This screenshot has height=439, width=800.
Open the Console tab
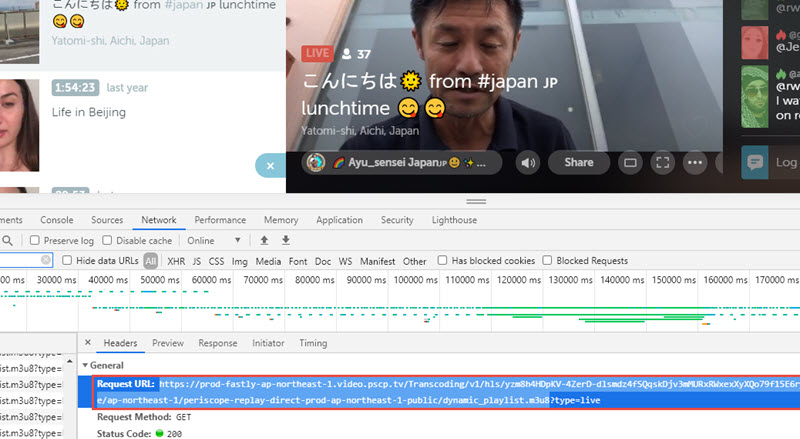(57, 220)
